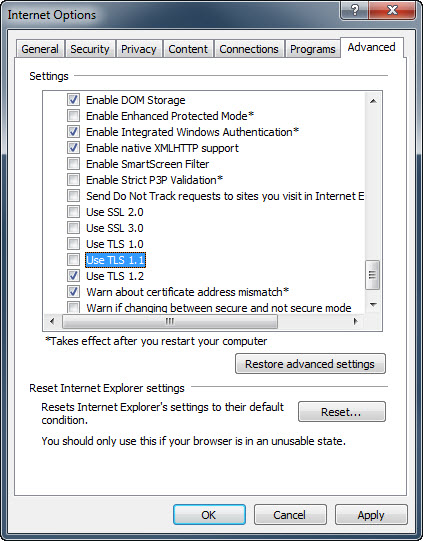Click the Help question mark button
Screen dimensions: 423x541
354,10
